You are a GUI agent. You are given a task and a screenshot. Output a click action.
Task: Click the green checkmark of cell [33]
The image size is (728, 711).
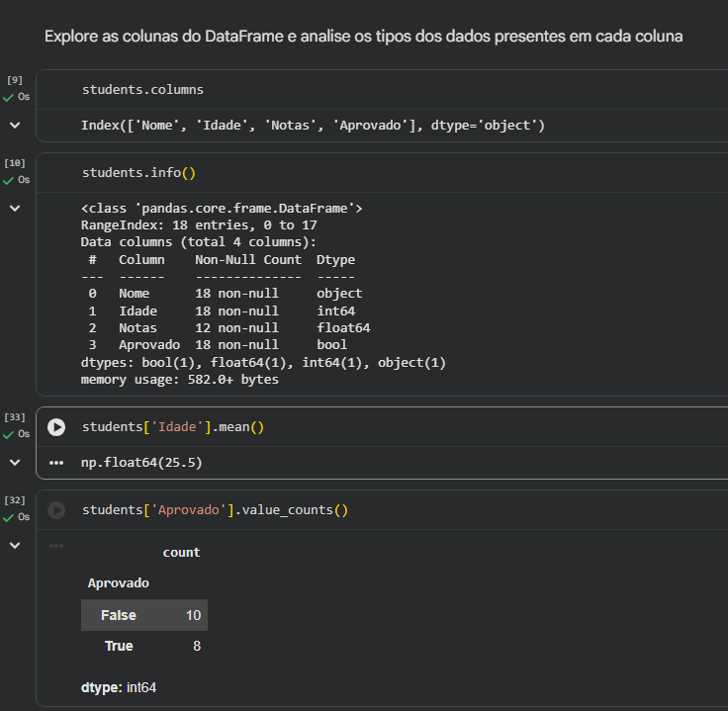click(8, 434)
